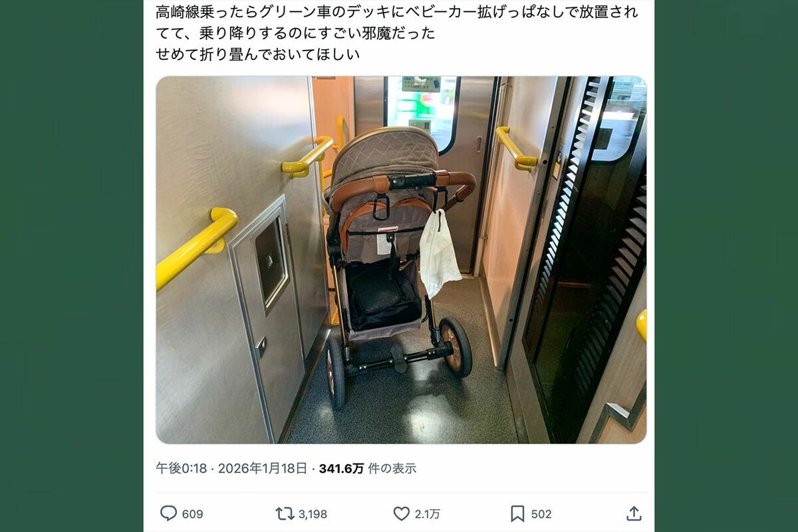This screenshot has width=798, height=532.
Task: Click the 2.1万 likes count
Action: point(428,514)
